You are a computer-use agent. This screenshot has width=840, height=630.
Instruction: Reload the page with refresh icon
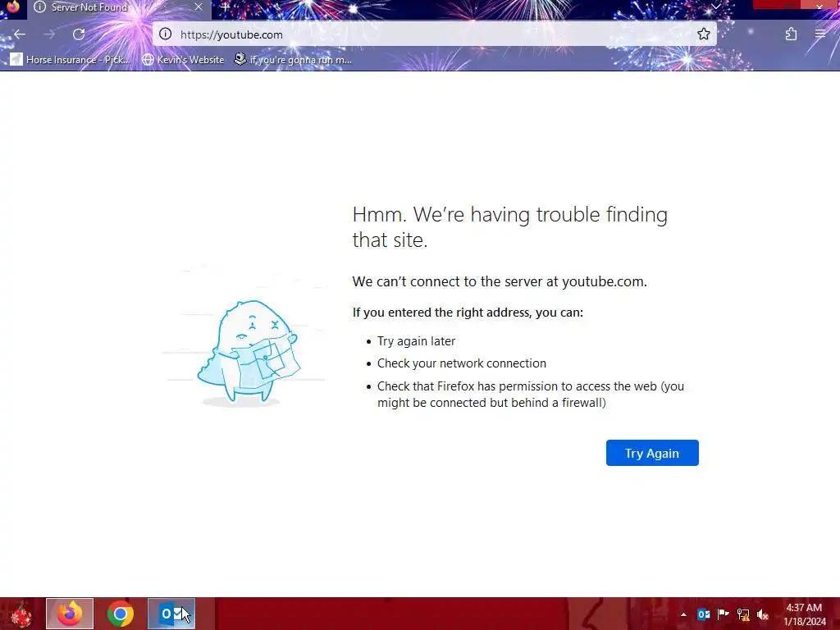click(x=79, y=34)
